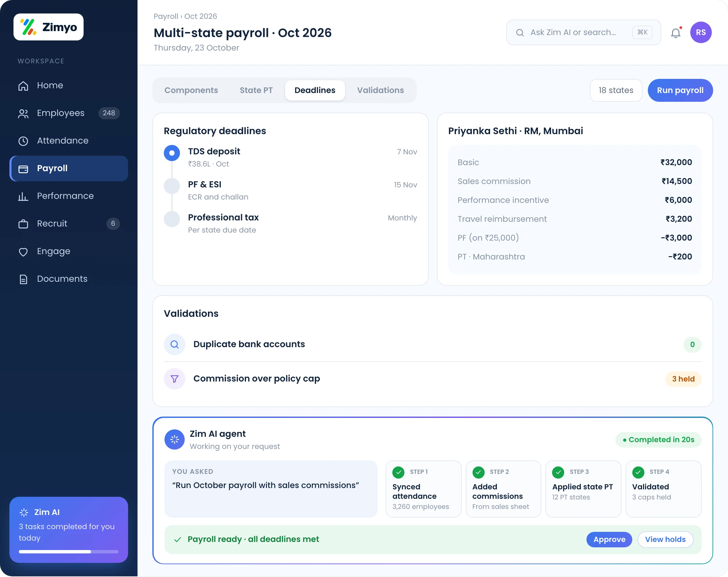Viewport: 728px width, 577px height.
Task: Click the Employees 248 count badge
Action: [x=109, y=113]
